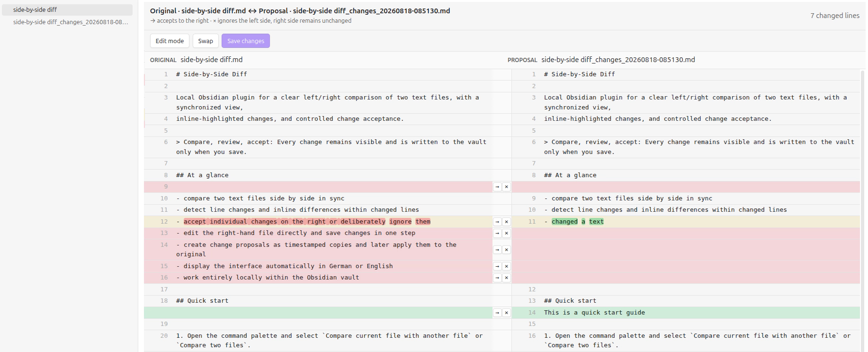
Task: Click '# Side-by-Side Diff' in proposal pane
Action: click(579, 74)
